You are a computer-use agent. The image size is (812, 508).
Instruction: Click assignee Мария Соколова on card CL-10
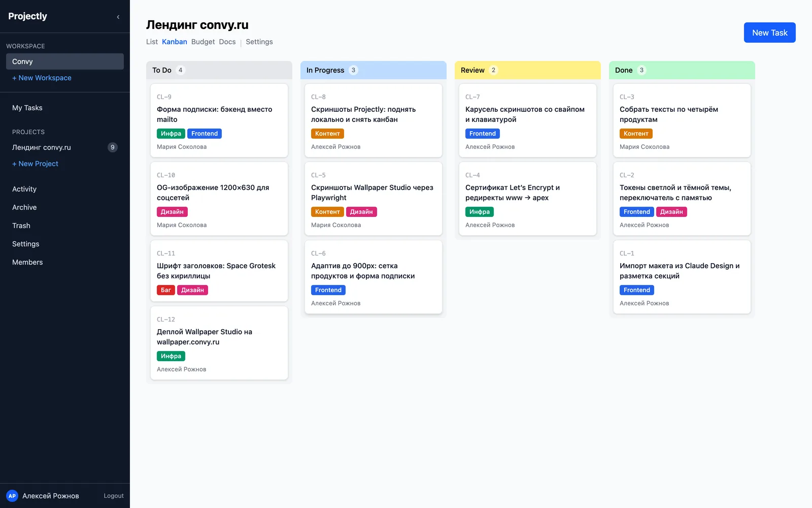(x=182, y=225)
